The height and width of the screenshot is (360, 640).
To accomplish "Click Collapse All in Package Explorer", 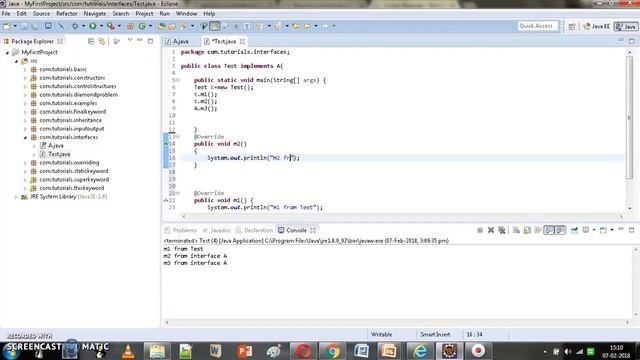I will [x=91, y=41].
